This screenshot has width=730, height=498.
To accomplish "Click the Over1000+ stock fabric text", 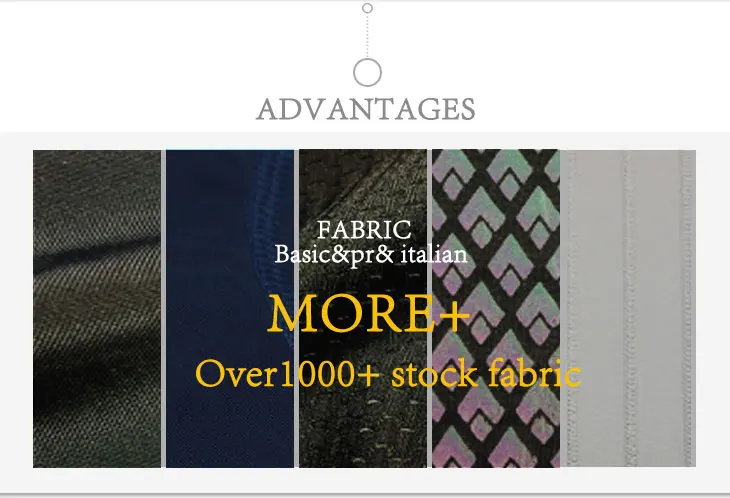I will (x=388, y=374).
